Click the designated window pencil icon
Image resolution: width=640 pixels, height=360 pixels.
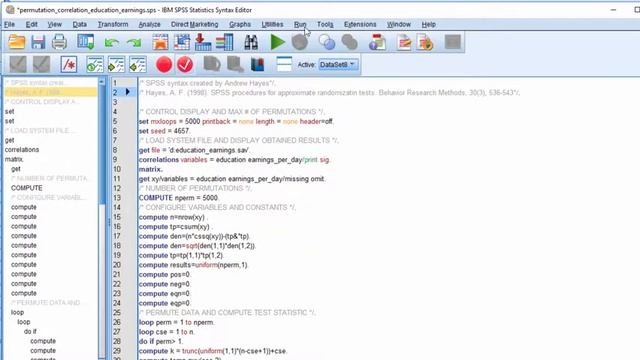(x=404, y=42)
